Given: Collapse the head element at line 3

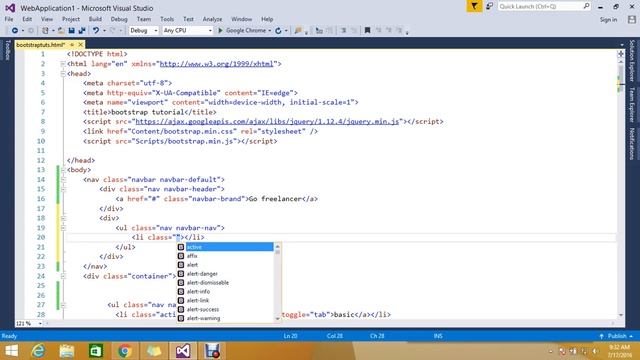Looking at the screenshot, I should (x=63, y=74).
